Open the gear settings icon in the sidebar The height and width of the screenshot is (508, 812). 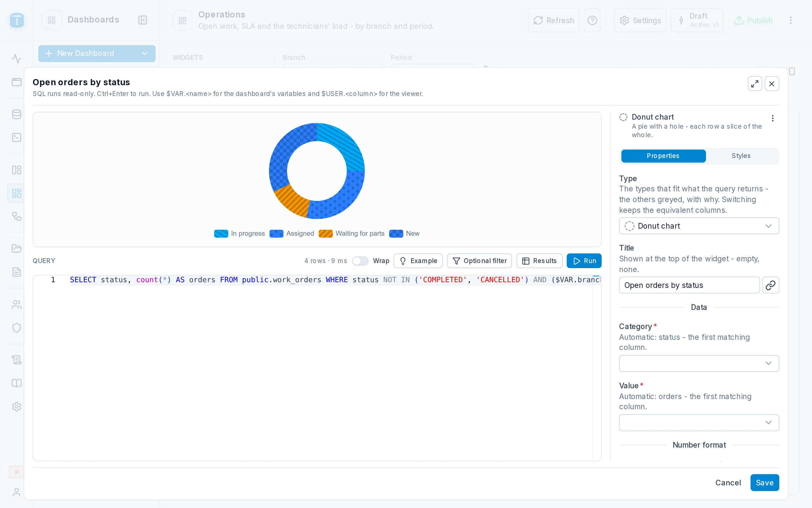(16, 406)
